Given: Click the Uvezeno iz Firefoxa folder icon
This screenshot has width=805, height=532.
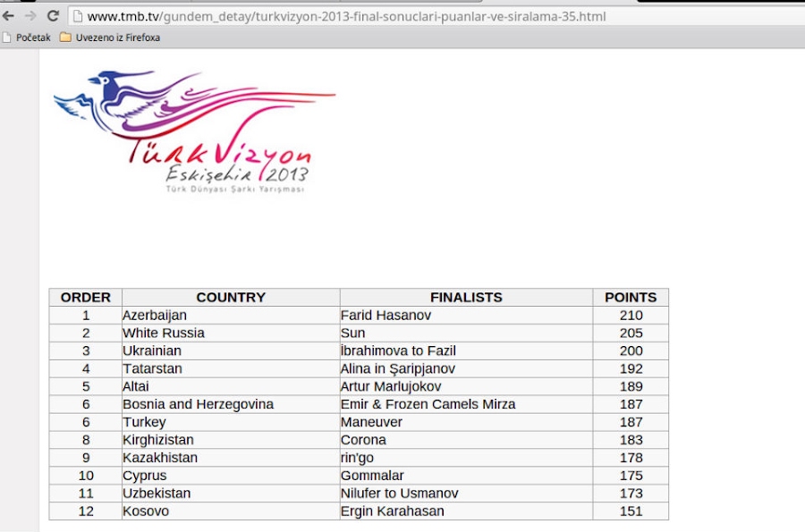Looking at the screenshot, I should point(65,38).
